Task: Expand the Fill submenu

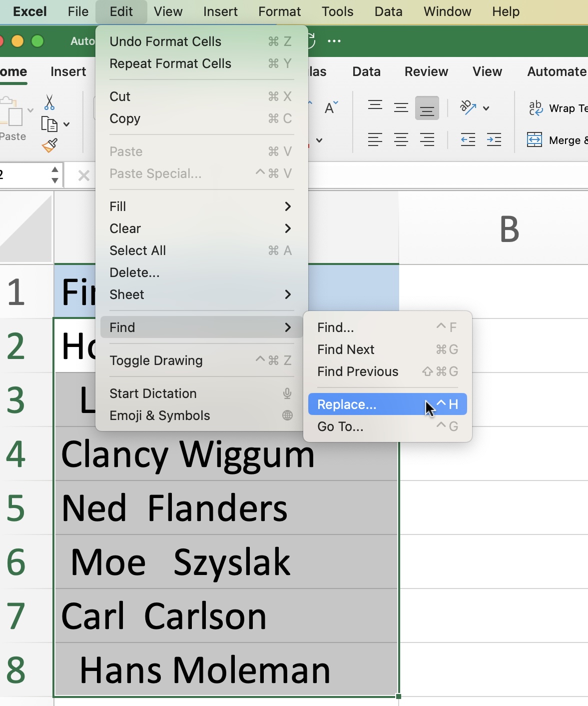Action: point(201,206)
